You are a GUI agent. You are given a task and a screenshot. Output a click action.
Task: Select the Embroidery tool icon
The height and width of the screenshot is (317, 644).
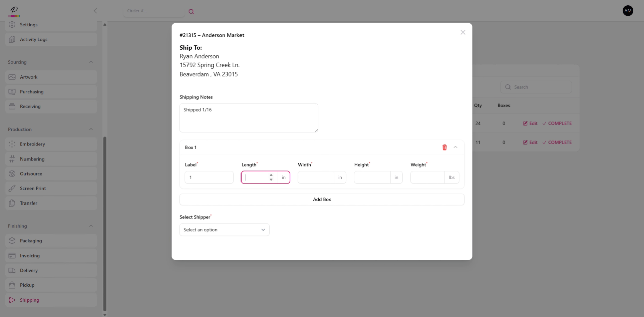(x=12, y=144)
